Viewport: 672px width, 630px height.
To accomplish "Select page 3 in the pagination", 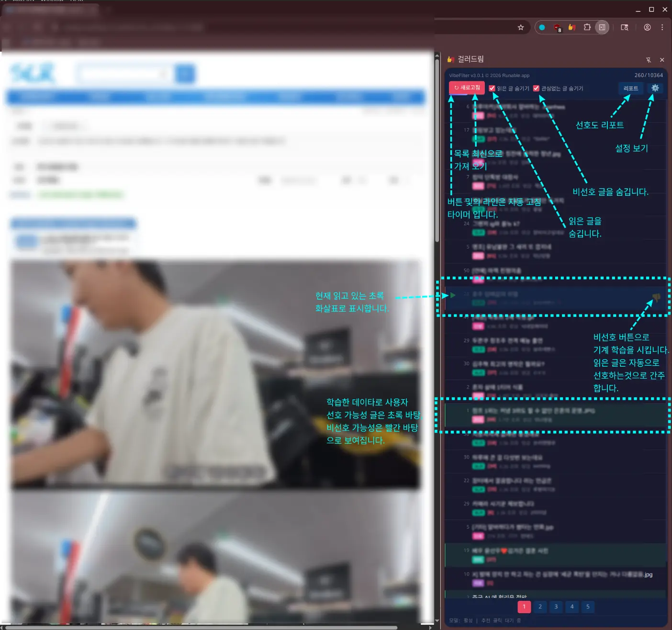I will (x=556, y=607).
